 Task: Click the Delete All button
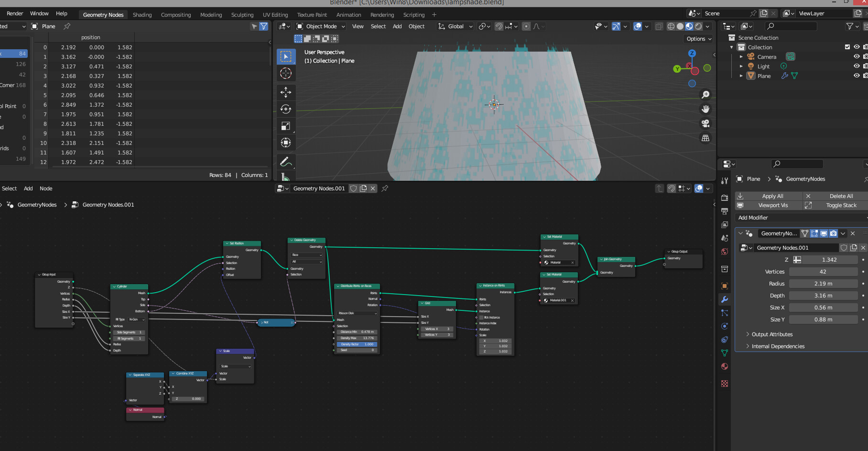(835, 196)
